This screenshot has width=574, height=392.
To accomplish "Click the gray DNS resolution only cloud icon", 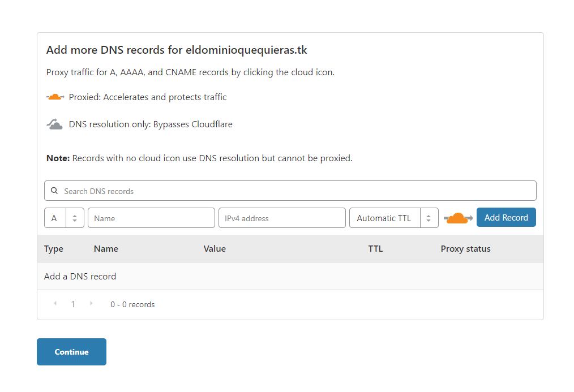I will 54,123.
